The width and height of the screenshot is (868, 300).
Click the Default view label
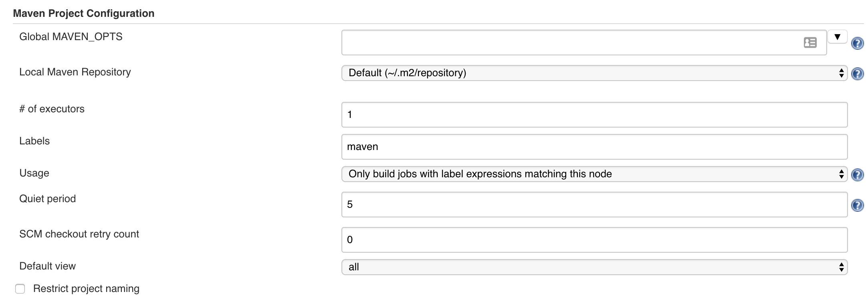[x=47, y=266]
